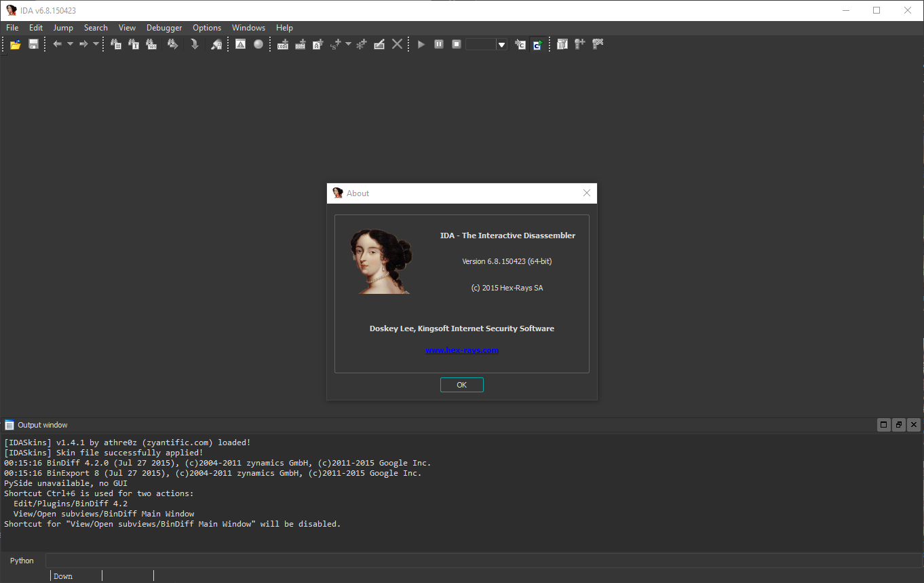
Task: Click the list window plus toolbar icon
Action: tap(562, 44)
